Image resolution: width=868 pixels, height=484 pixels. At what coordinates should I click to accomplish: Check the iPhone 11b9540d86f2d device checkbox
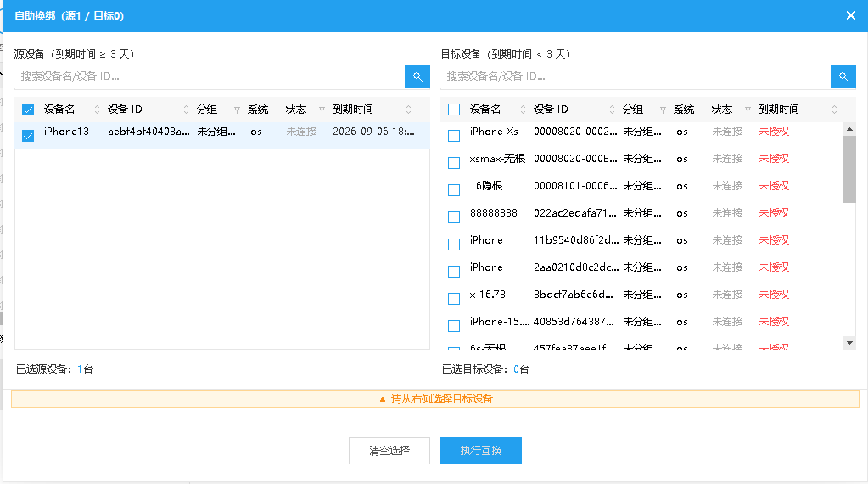pos(454,245)
